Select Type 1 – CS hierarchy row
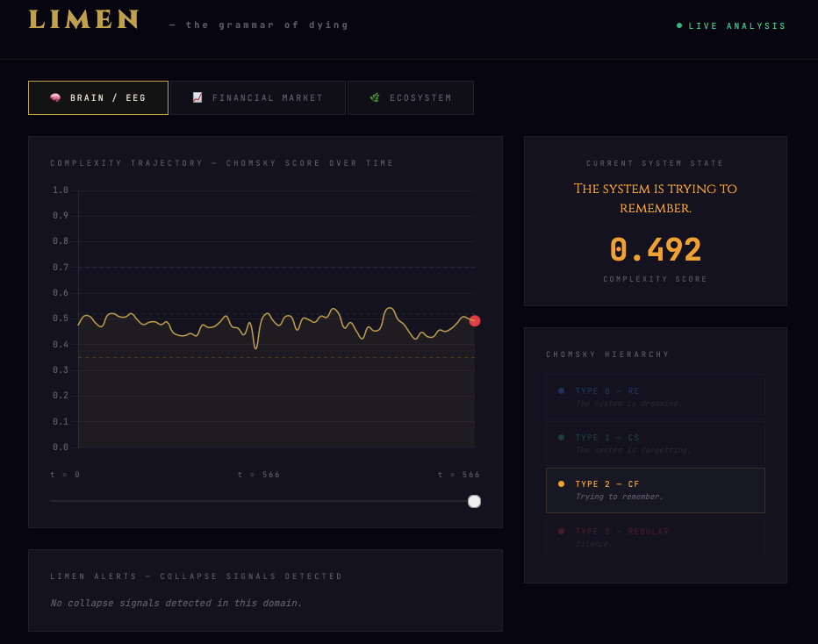This screenshot has height=644, width=818. tap(656, 443)
